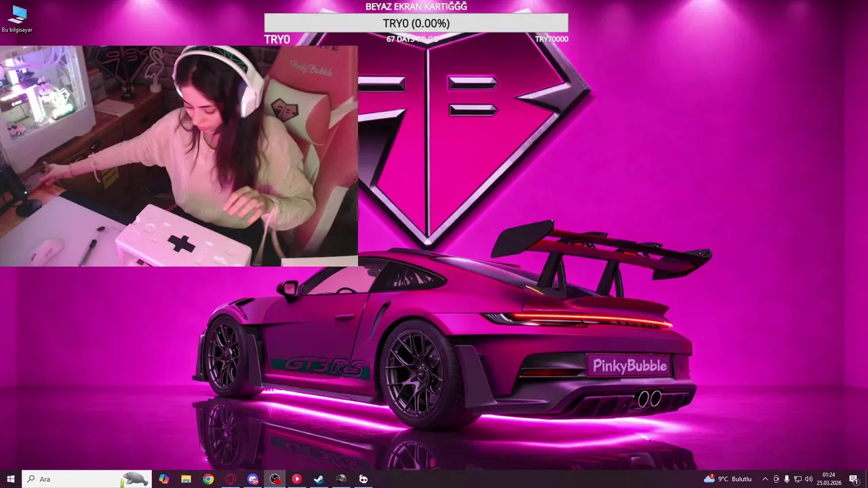Click the Meet Now camera tray icon
Screen dimensions: 868x488
pyautogui.click(x=776, y=479)
